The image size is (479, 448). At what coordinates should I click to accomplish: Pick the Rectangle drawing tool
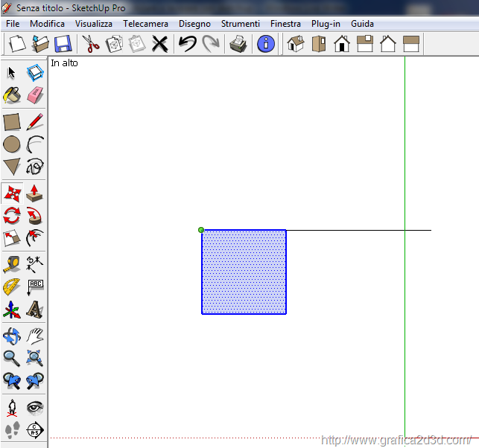pos(12,122)
